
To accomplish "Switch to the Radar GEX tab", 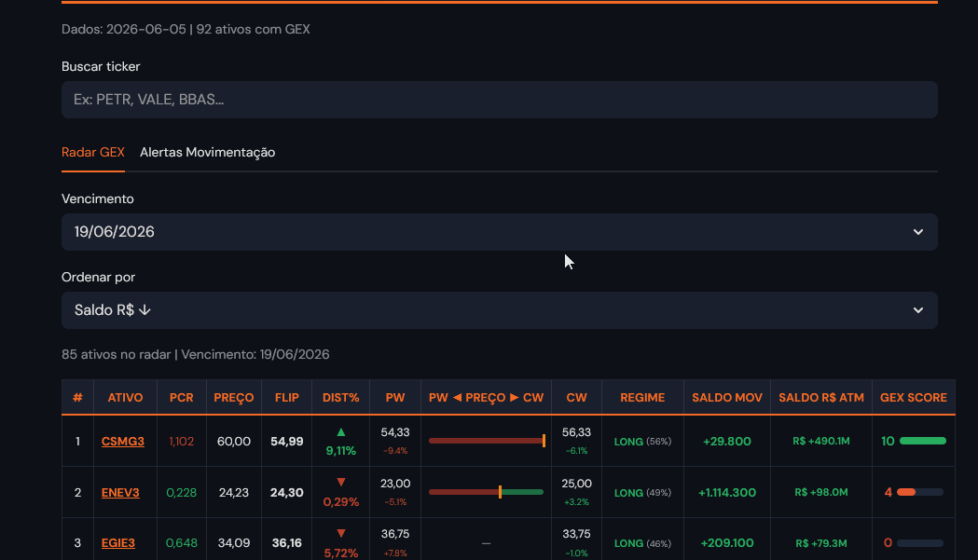I will (93, 152).
